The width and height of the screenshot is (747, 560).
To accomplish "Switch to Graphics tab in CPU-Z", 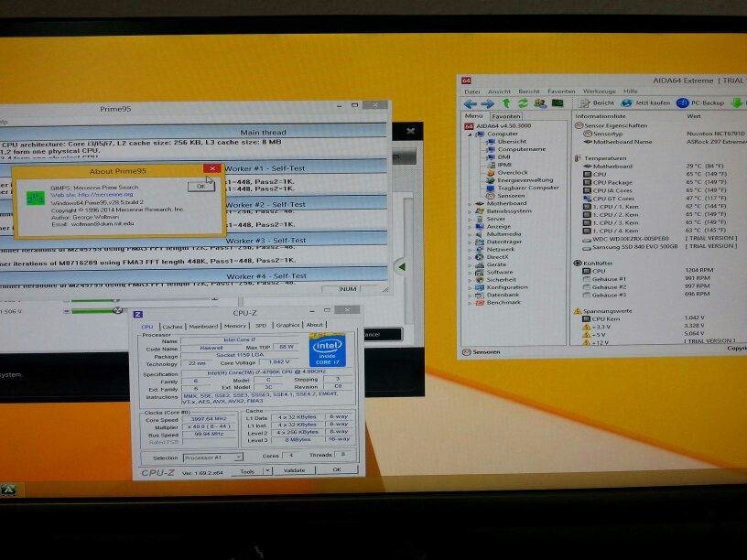I will click(x=287, y=325).
